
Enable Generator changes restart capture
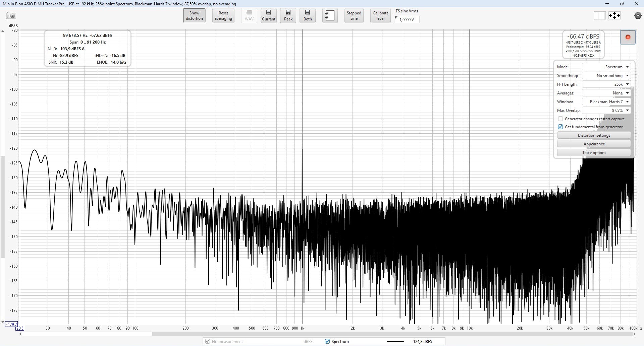[x=560, y=119]
